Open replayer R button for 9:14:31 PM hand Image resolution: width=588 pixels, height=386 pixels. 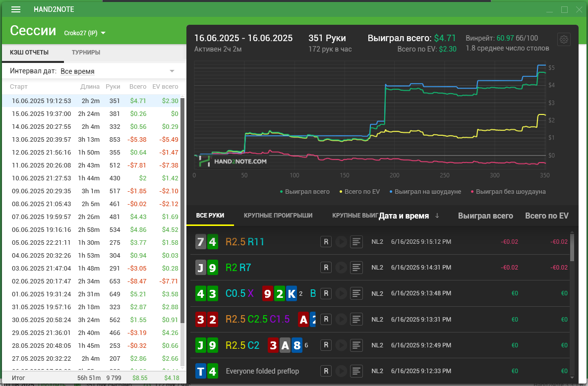tap(326, 268)
